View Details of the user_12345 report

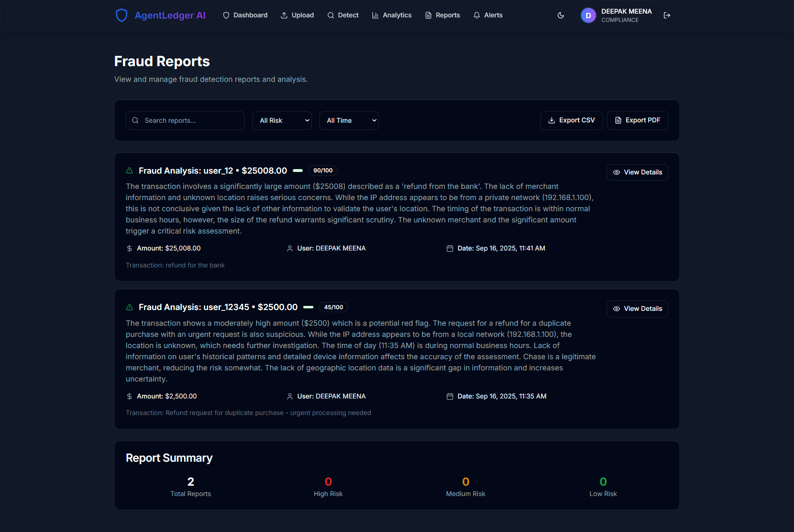pos(637,309)
